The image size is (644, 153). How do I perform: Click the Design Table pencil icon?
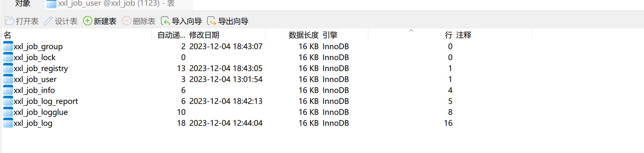pos(48,21)
